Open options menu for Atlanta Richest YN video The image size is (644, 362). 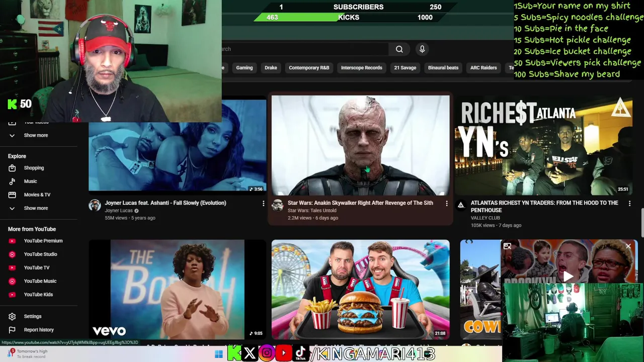[629, 203]
